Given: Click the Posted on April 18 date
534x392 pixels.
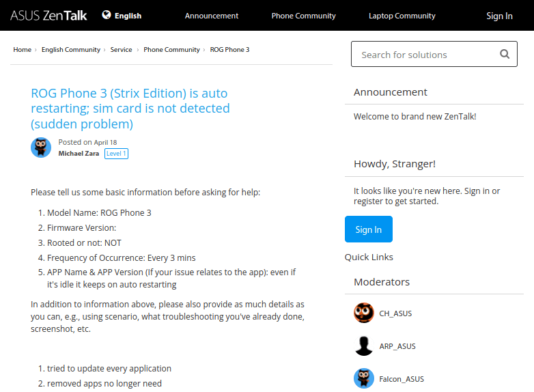Looking at the screenshot, I should click(87, 142).
